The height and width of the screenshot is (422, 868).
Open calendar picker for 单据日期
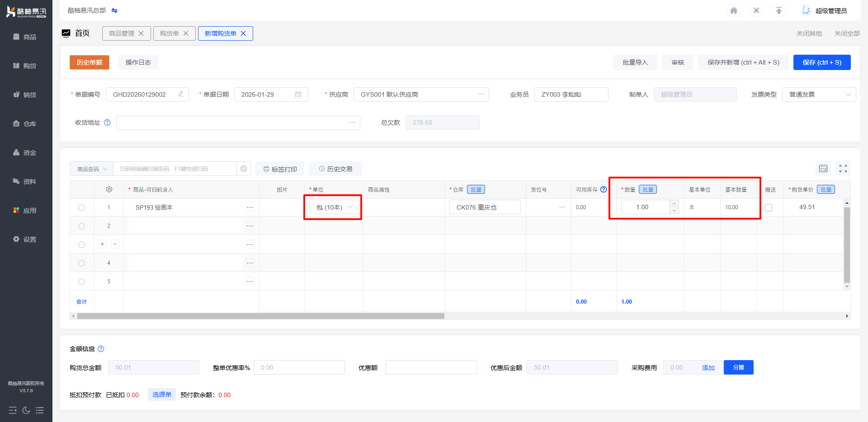[x=298, y=94]
